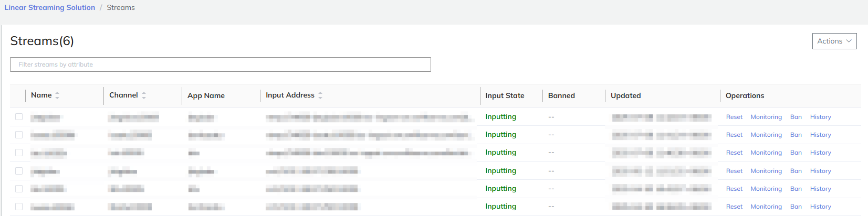
Task: Open Monitoring for the last stream
Action: [x=766, y=207]
